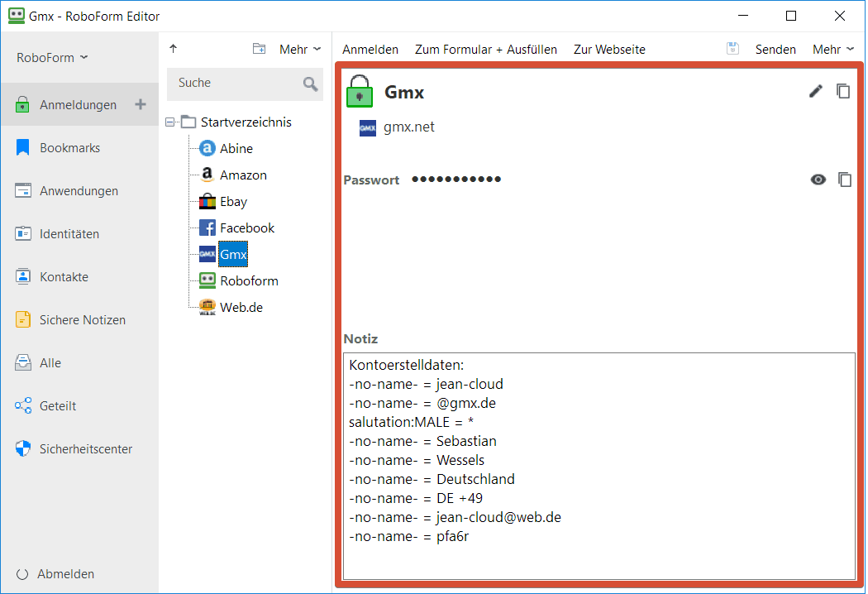Click the Roboform icon in the list

(x=207, y=280)
